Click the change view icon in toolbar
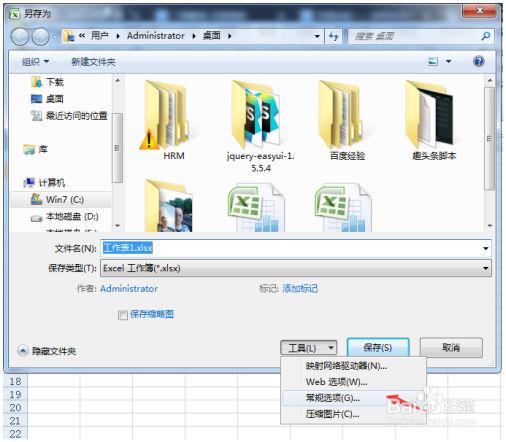This screenshot has height=442, width=506. point(433,61)
